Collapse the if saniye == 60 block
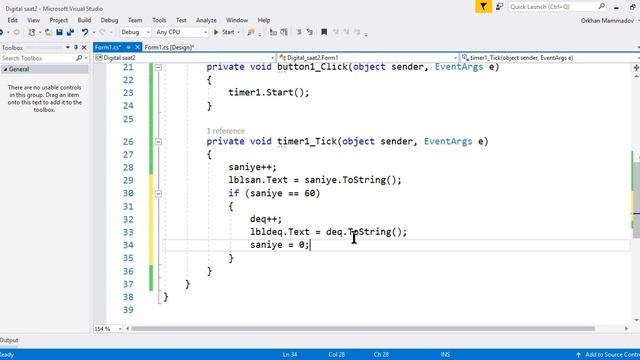This screenshot has width=640, height=360. tap(158, 193)
